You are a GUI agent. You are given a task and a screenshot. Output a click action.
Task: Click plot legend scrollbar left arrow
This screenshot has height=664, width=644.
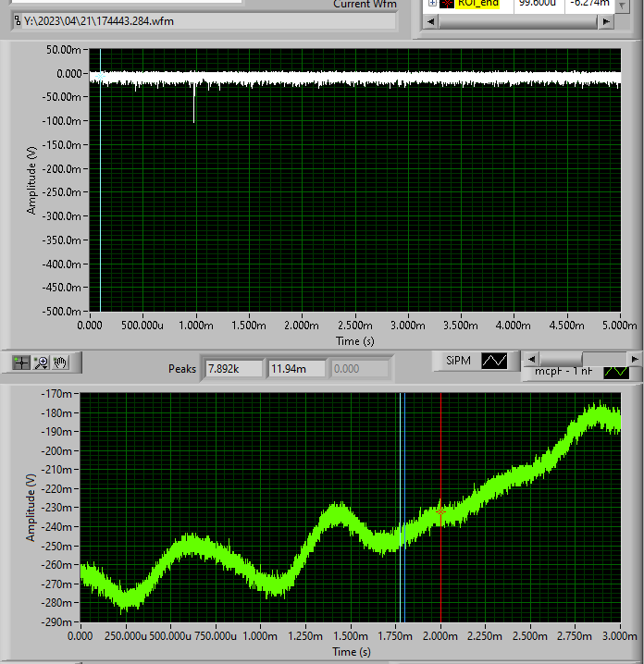pos(531,359)
